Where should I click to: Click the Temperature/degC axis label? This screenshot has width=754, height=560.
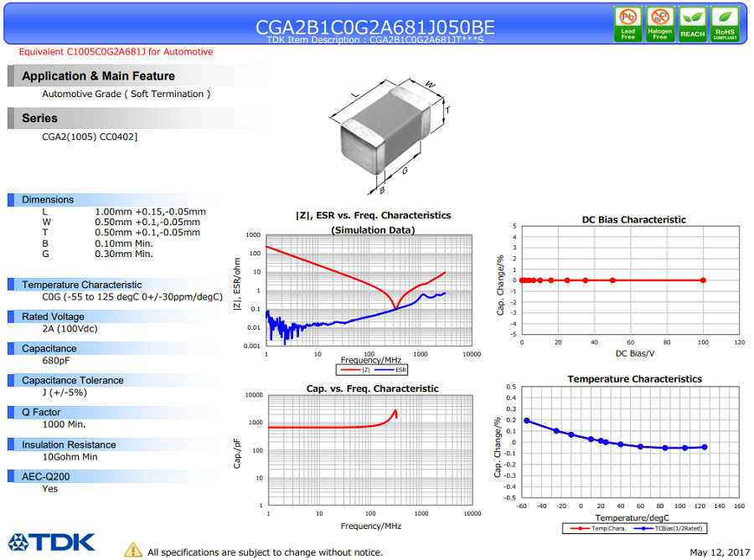pyautogui.click(x=632, y=518)
